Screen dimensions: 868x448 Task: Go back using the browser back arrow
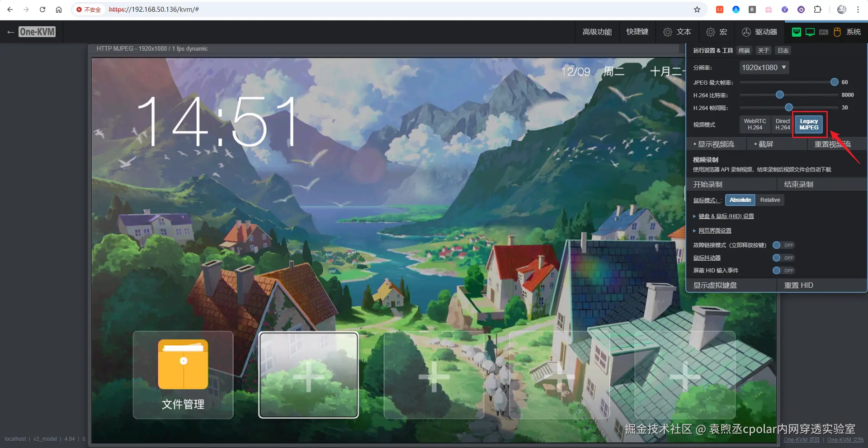[x=10, y=10]
